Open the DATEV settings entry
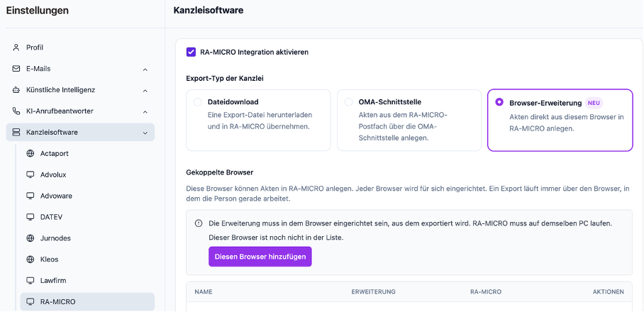Screen dimensions: 644x312 [87, 217]
